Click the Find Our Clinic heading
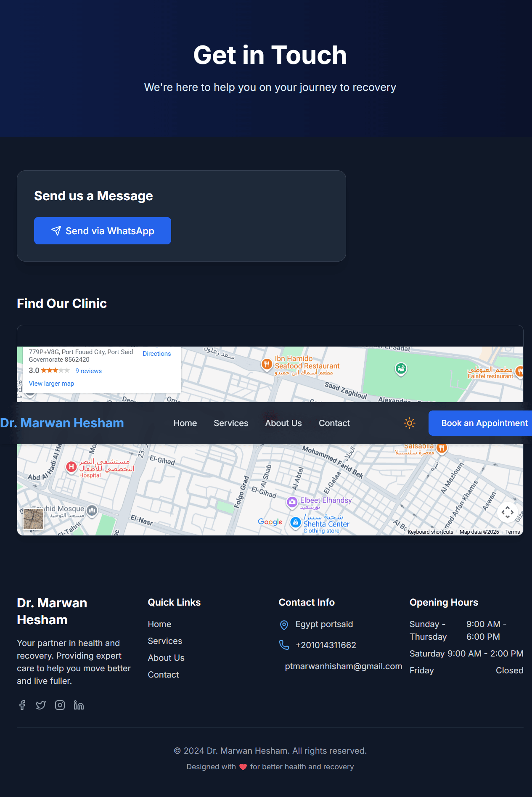Screen dimensions: 532x797 (x=62, y=303)
